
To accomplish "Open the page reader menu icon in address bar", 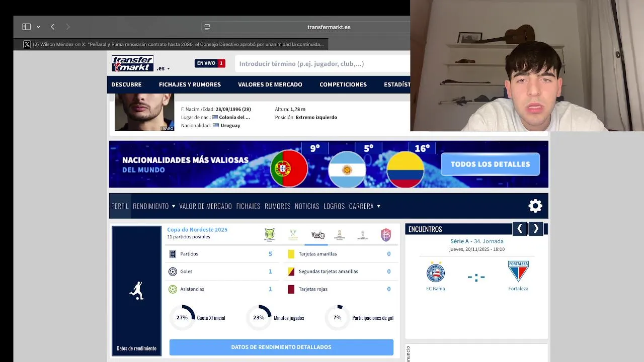I will point(207,27).
